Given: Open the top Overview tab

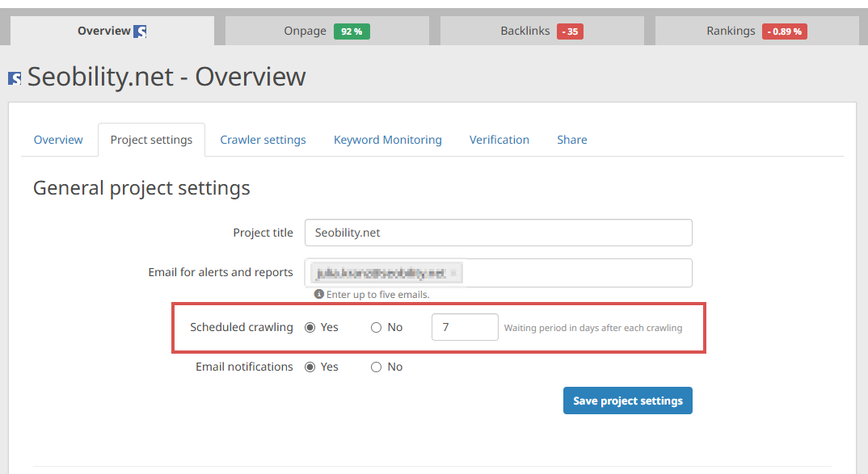Looking at the screenshot, I should tap(112, 31).
